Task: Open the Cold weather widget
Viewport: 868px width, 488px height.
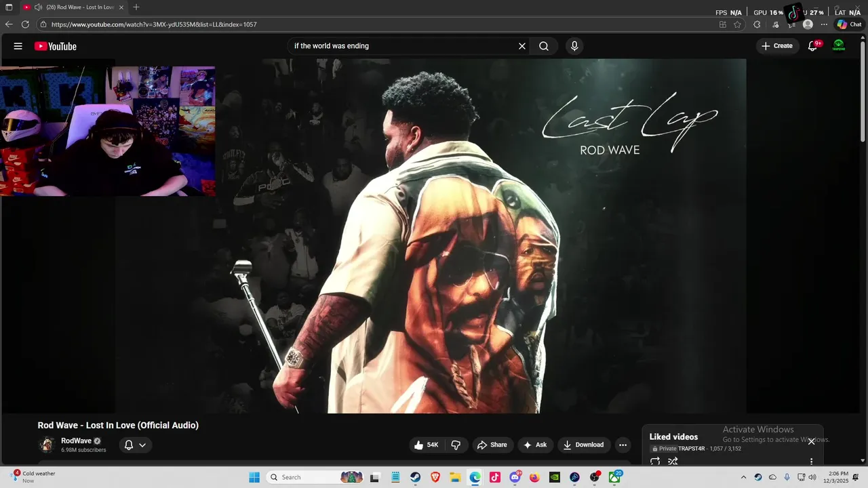Action: [x=33, y=477]
